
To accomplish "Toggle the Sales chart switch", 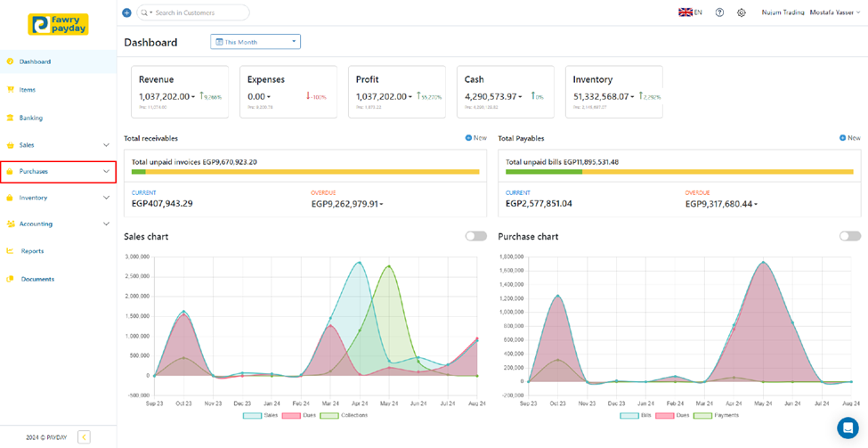I will [x=476, y=236].
